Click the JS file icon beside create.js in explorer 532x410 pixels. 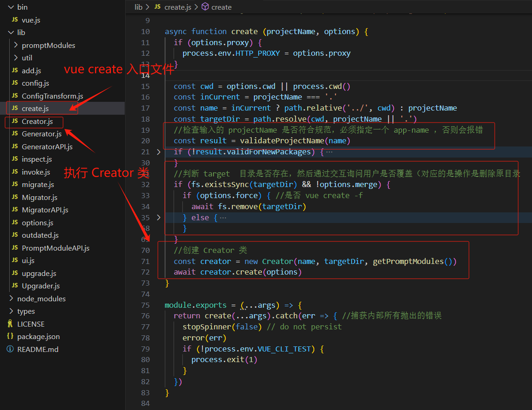(x=15, y=108)
